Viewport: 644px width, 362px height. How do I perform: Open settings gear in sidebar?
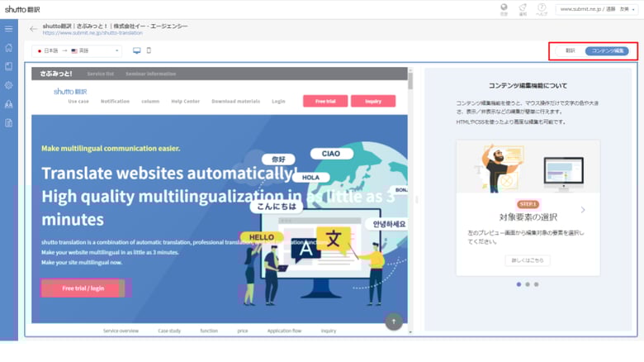click(8, 85)
